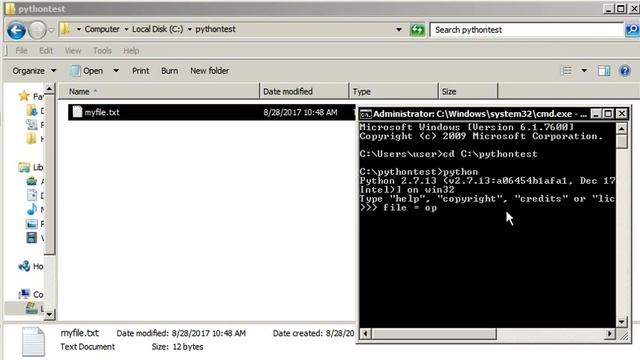This screenshot has width=640, height=360.
Task: Open the Edit menu
Action: (x=46, y=51)
